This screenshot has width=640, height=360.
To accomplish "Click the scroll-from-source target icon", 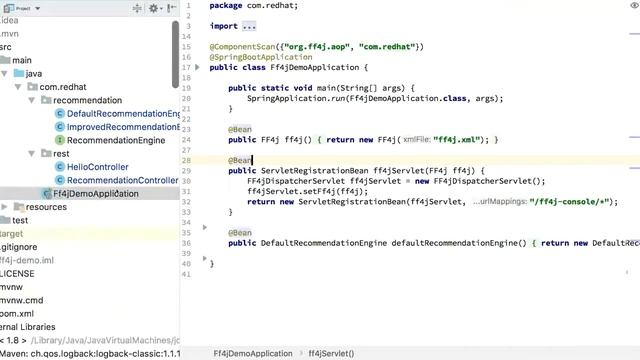I will pyautogui.click(x=137, y=8).
